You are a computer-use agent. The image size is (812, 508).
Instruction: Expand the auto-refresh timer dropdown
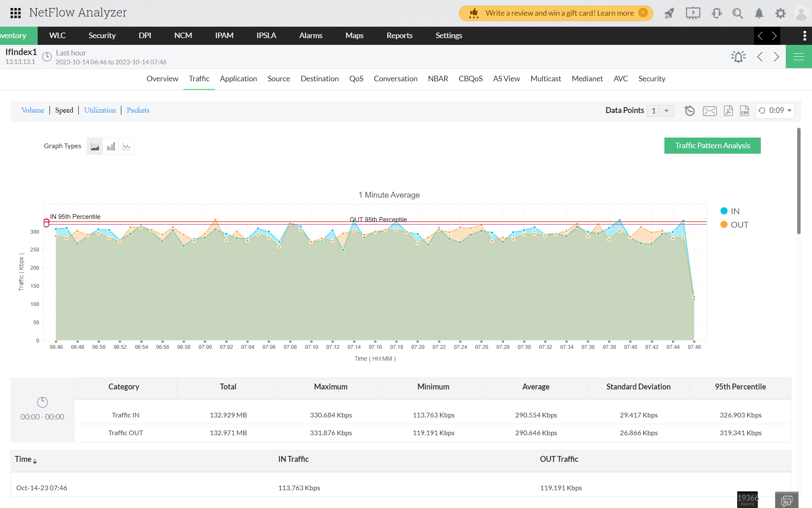789,110
